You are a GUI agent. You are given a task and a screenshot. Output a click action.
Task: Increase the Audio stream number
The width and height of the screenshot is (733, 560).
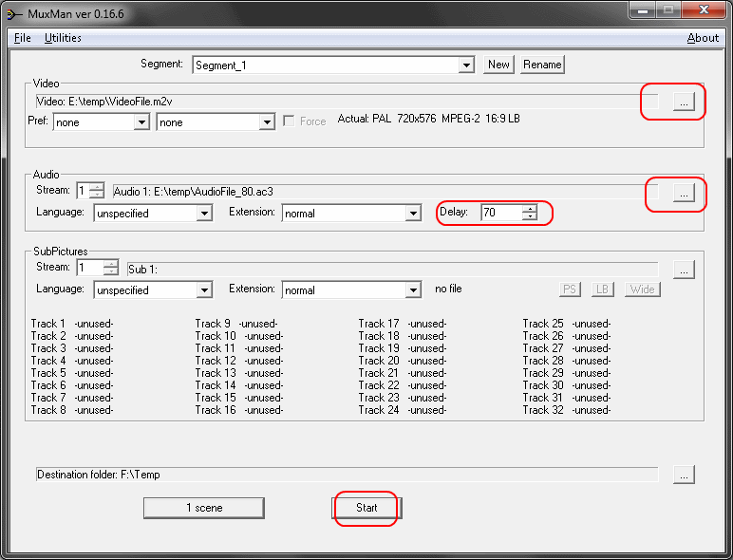[97, 187]
